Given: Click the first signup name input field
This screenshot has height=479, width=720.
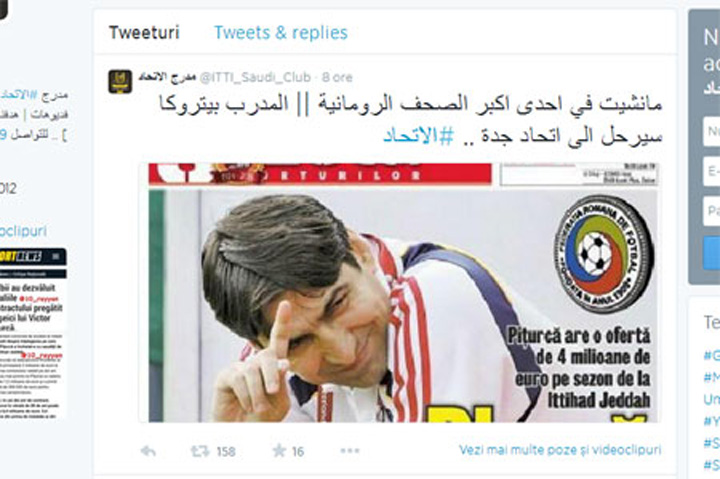Looking at the screenshot, I should click(x=711, y=132).
